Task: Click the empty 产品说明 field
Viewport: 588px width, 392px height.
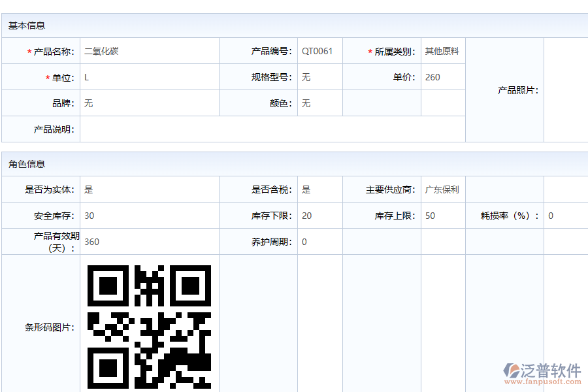Action: tap(272, 129)
